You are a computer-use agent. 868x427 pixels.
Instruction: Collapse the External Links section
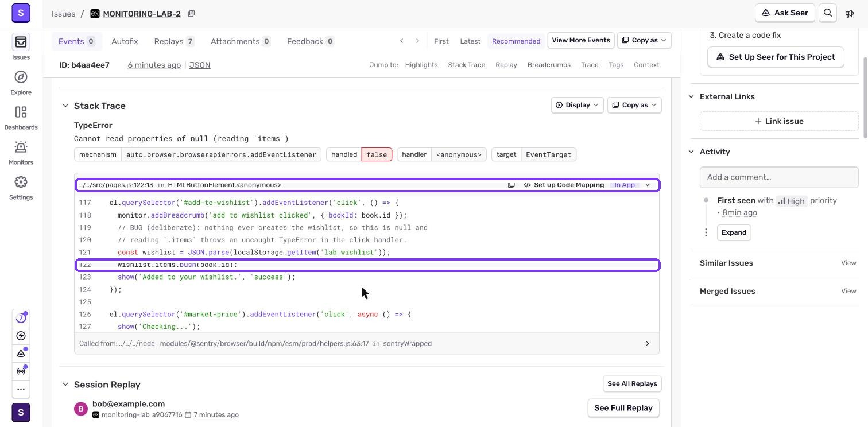coord(691,96)
